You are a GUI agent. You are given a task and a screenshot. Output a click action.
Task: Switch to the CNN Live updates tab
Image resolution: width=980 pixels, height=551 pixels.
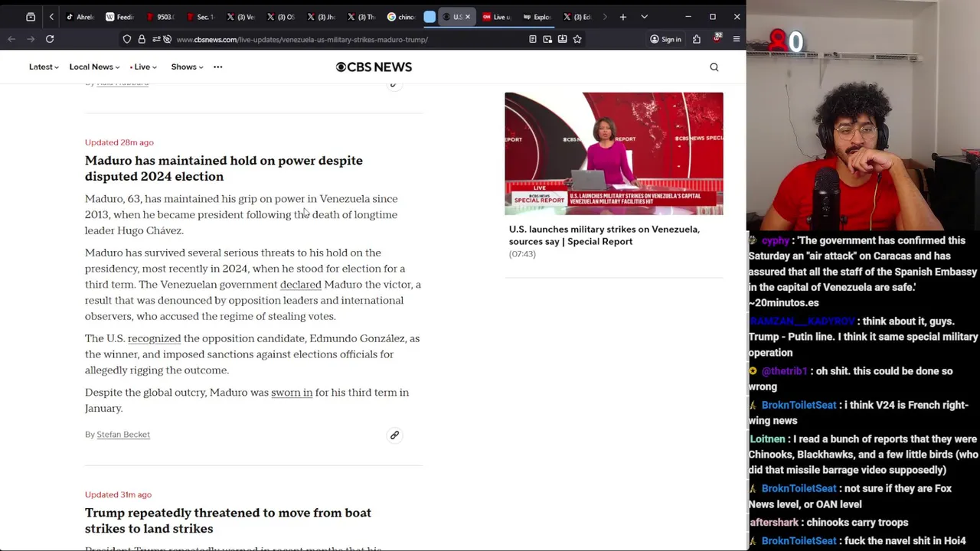[498, 17]
